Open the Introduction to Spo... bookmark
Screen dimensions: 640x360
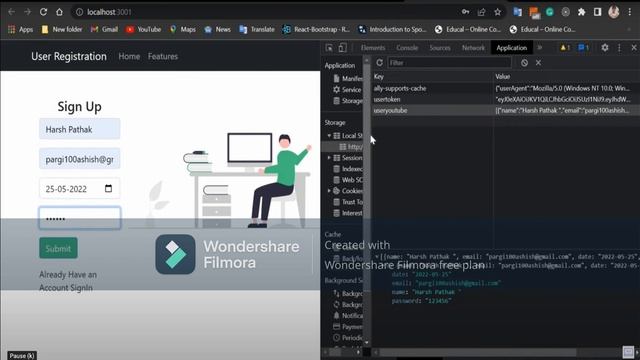coord(392,29)
